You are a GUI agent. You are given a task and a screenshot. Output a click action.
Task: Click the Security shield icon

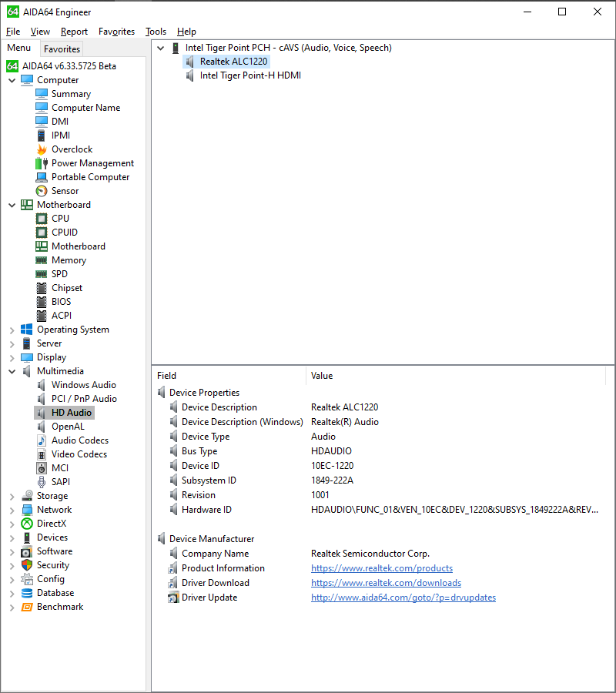[x=27, y=565]
